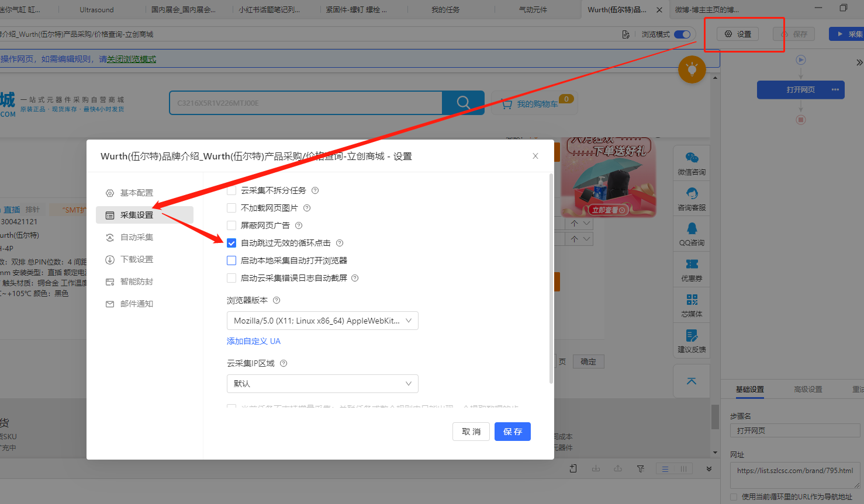
Task: Click the start node play icon in workflow
Action: coord(801,60)
